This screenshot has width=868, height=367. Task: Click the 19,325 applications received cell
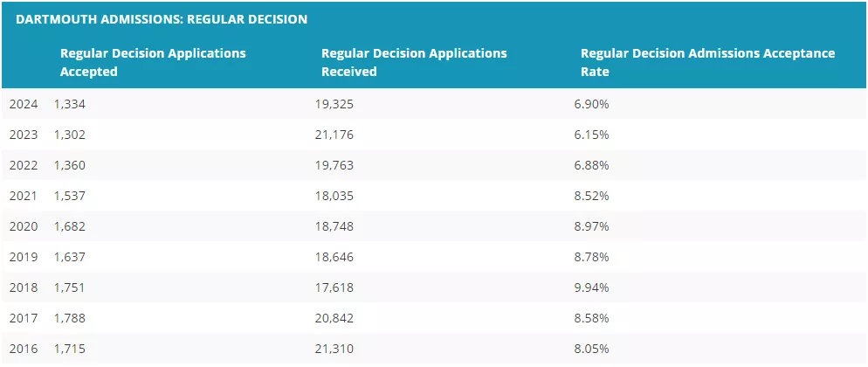tap(334, 104)
